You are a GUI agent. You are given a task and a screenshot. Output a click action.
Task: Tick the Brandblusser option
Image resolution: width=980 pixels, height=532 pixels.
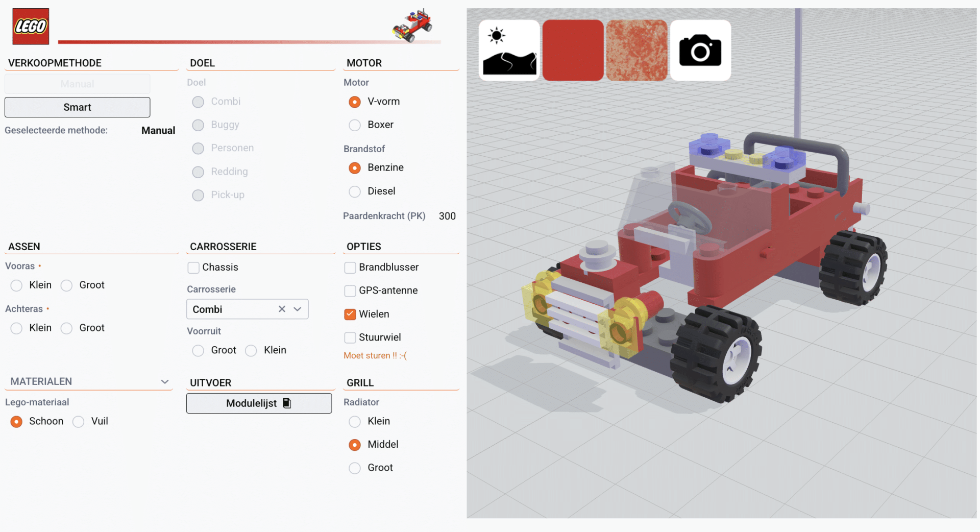(350, 268)
